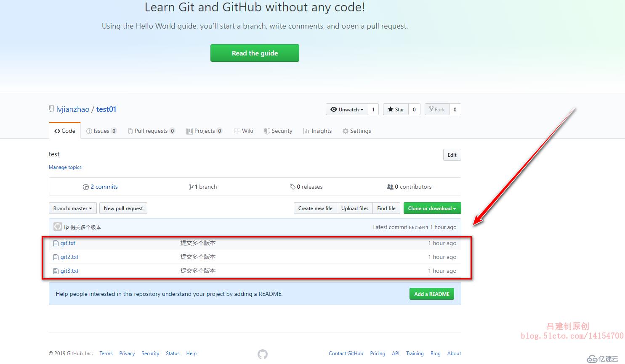View the 0 contributors page
This screenshot has width=625, height=364.
click(409, 187)
